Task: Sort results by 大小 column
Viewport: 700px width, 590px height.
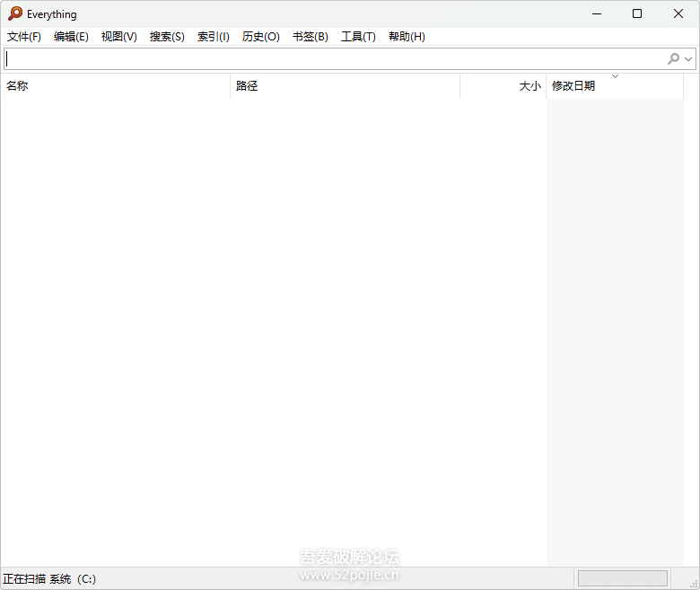Action: click(x=503, y=85)
